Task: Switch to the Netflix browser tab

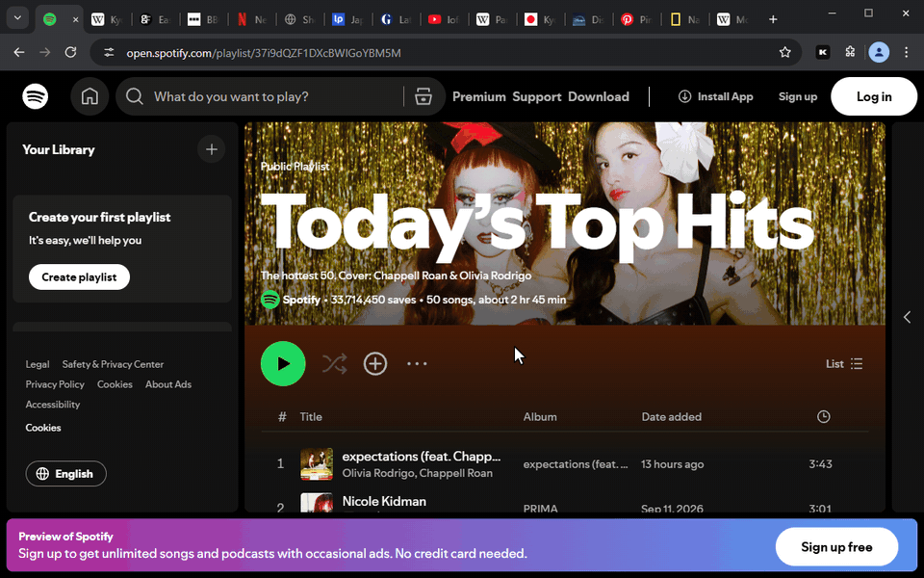Action: click(252, 19)
